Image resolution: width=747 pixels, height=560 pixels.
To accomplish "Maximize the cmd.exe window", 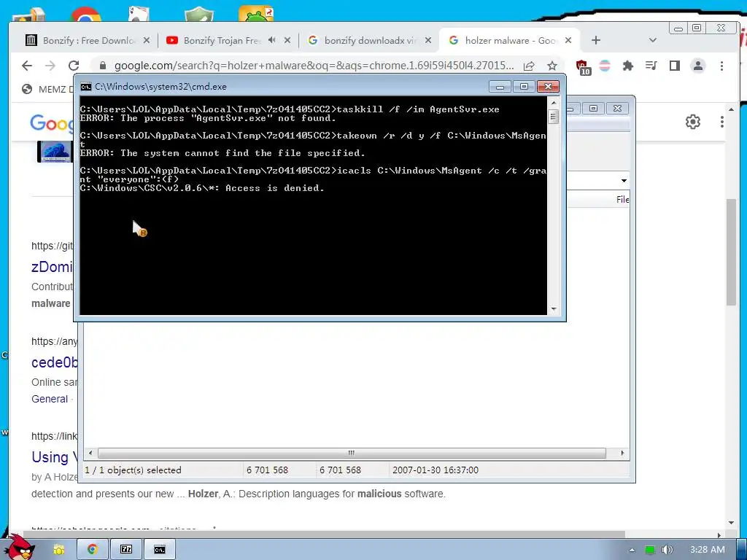I will click(x=524, y=86).
